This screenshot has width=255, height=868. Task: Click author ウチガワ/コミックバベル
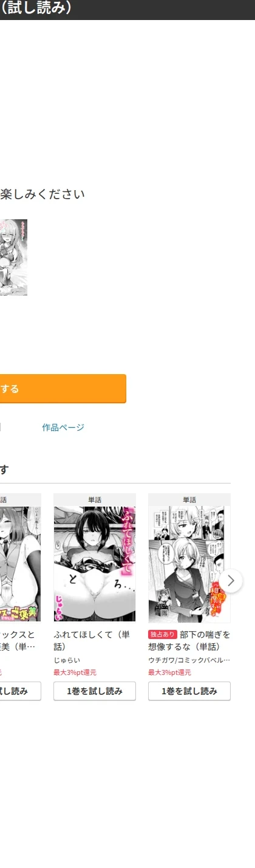pyautogui.click(x=189, y=660)
